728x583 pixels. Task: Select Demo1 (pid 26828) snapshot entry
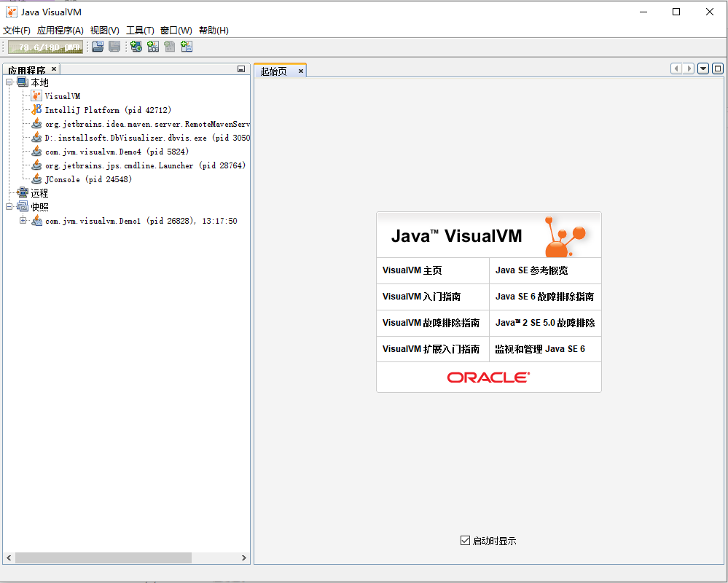(141, 221)
